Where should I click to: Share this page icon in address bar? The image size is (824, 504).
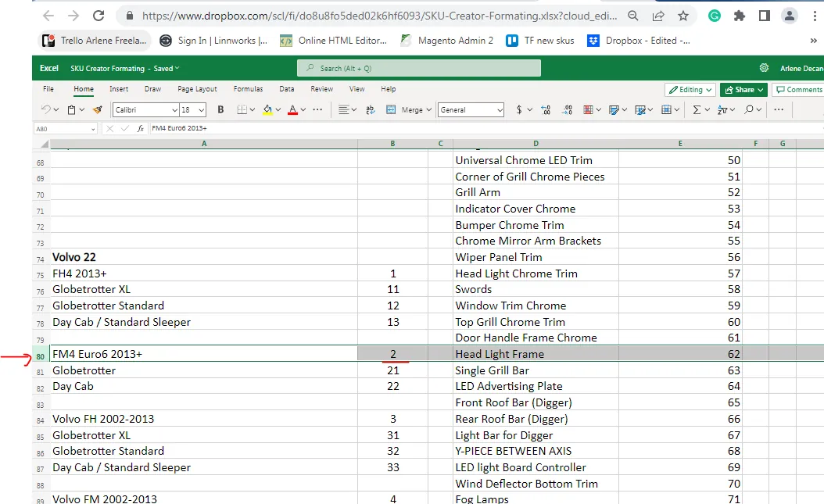[658, 16]
